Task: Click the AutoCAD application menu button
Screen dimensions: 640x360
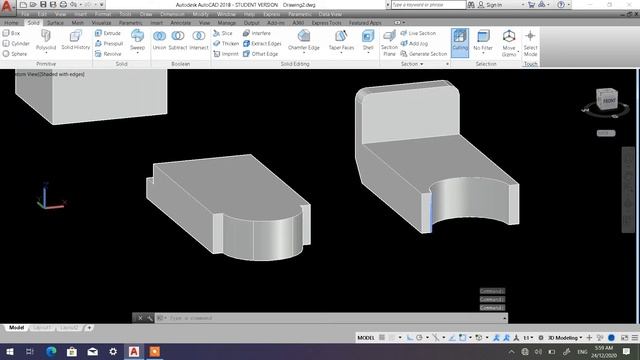Action: pyautogui.click(x=7, y=6)
